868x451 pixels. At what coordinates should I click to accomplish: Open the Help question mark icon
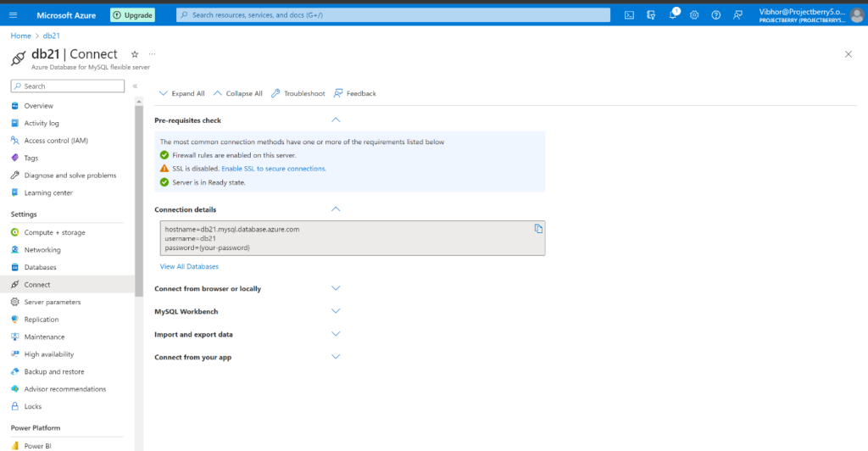pyautogui.click(x=715, y=15)
